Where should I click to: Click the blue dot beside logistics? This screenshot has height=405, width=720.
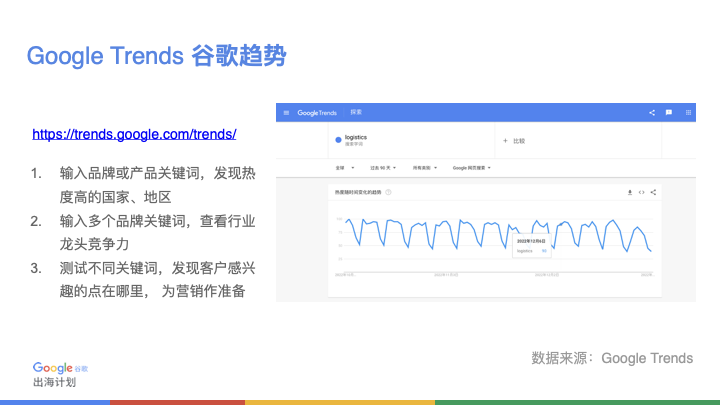pyautogui.click(x=338, y=140)
